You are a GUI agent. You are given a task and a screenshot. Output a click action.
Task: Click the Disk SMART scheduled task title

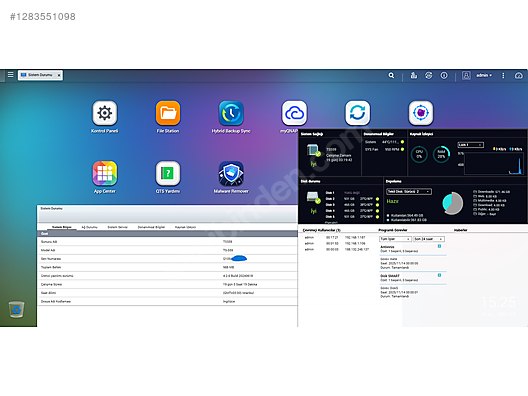click(x=390, y=276)
